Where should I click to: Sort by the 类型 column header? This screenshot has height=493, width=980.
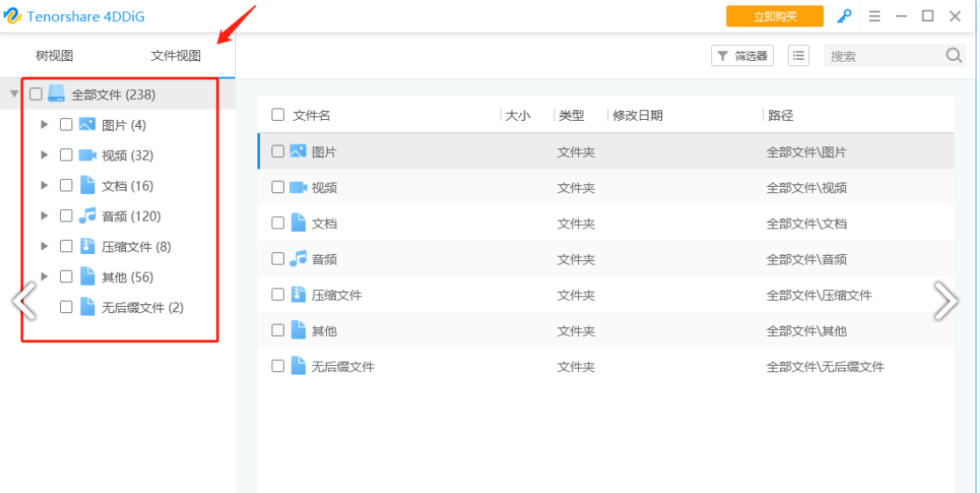pos(571,116)
